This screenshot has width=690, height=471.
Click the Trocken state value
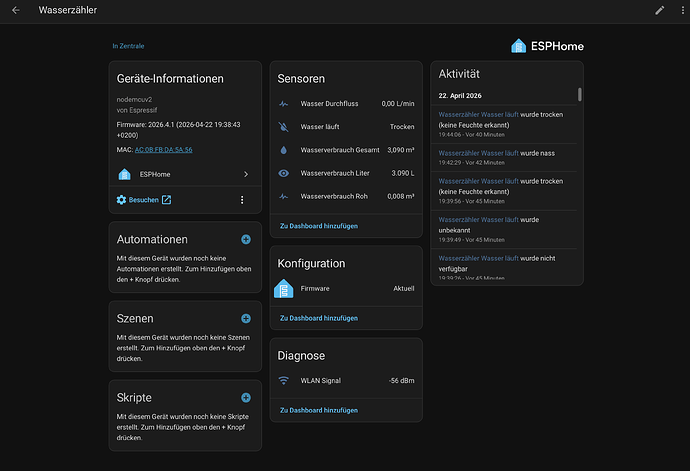(402, 127)
